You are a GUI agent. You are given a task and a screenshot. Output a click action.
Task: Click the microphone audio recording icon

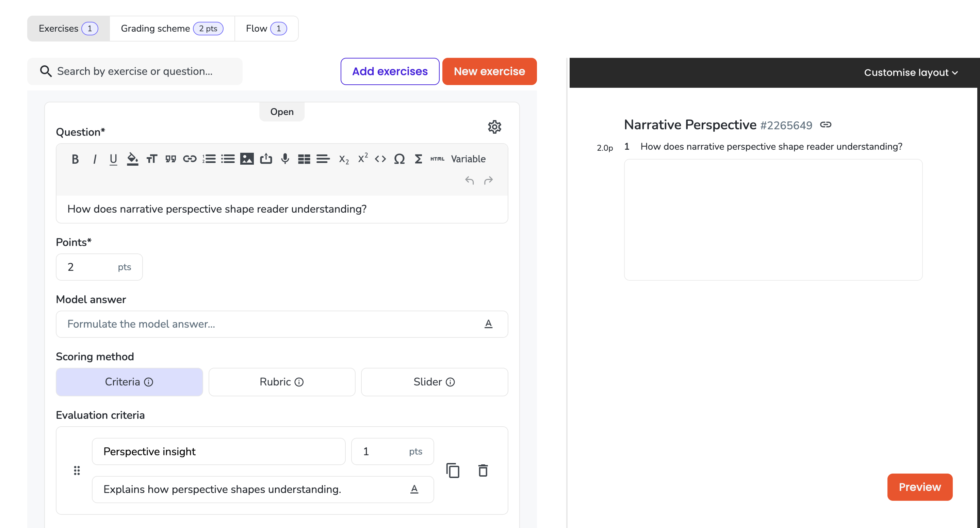coord(285,159)
